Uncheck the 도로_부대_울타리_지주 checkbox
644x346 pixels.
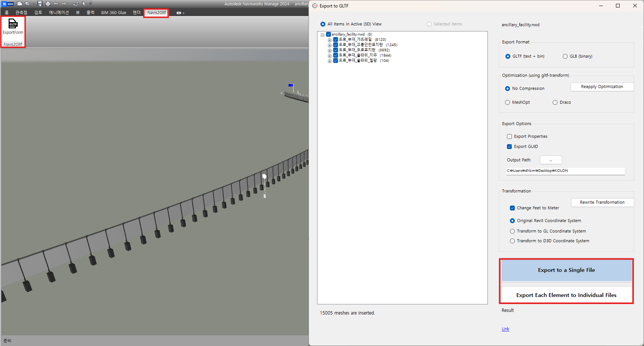[x=336, y=55]
